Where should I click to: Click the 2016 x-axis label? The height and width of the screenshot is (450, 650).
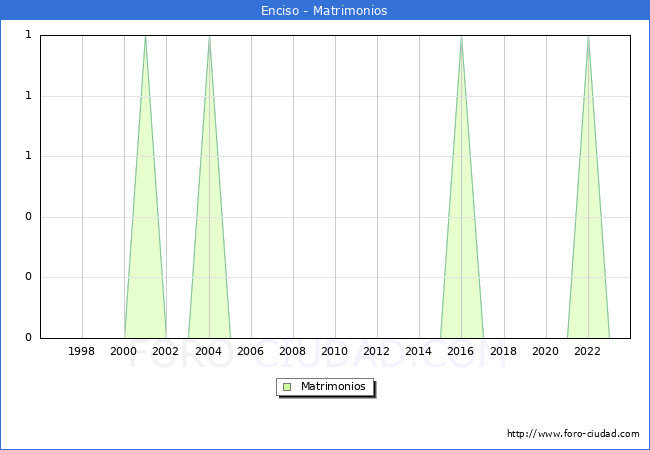pos(461,351)
